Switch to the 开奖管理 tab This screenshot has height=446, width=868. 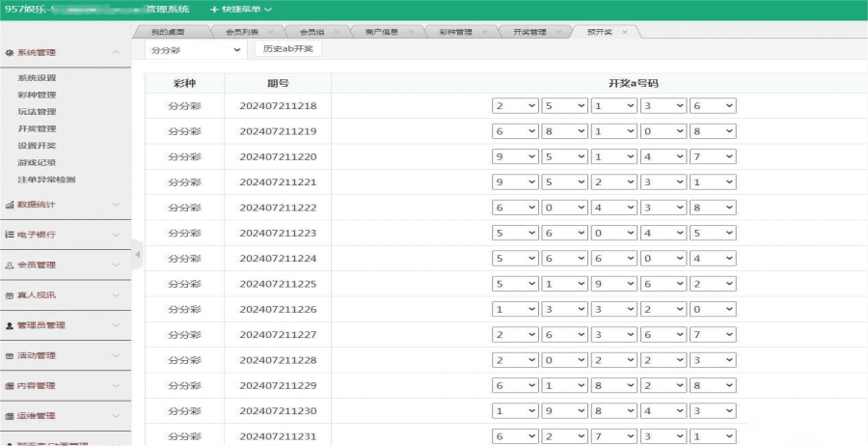tap(529, 32)
